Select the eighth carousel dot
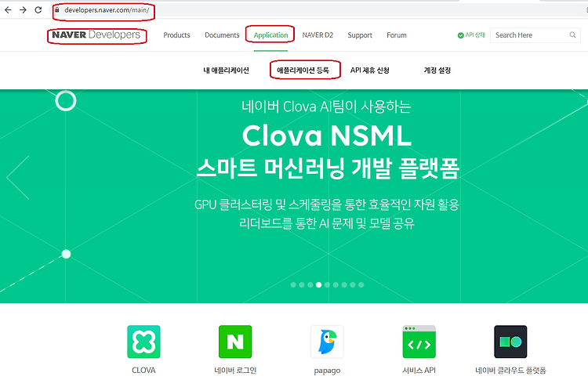The height and width of the screenshot is (387, 588). click(353, 284)
